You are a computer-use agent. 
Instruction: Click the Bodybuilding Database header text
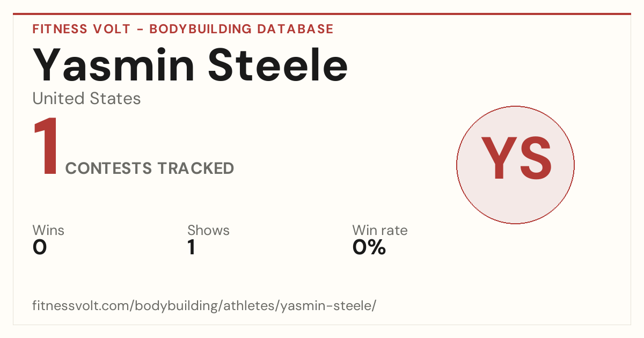[241, 29]
